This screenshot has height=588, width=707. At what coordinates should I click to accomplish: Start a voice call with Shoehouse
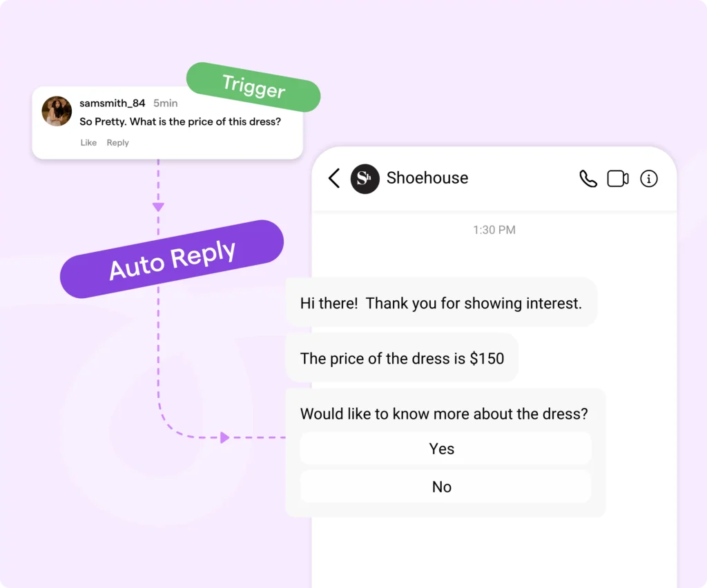coord(588,179)
